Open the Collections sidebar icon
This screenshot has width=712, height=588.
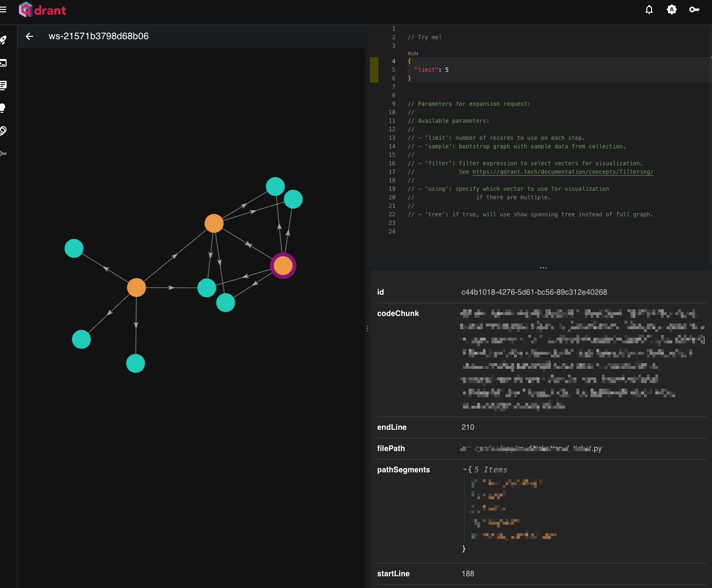[x=3, y=85]
